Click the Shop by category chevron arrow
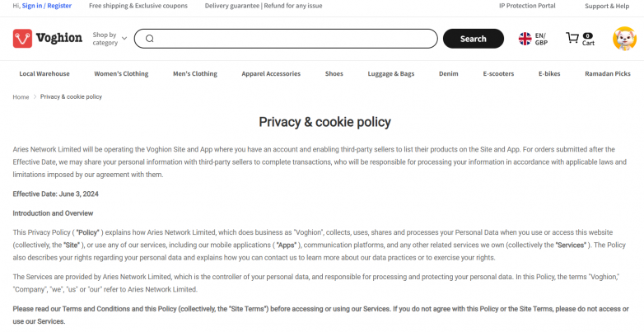The height and width of the screenshot is (332, 644). coord(124,39)
